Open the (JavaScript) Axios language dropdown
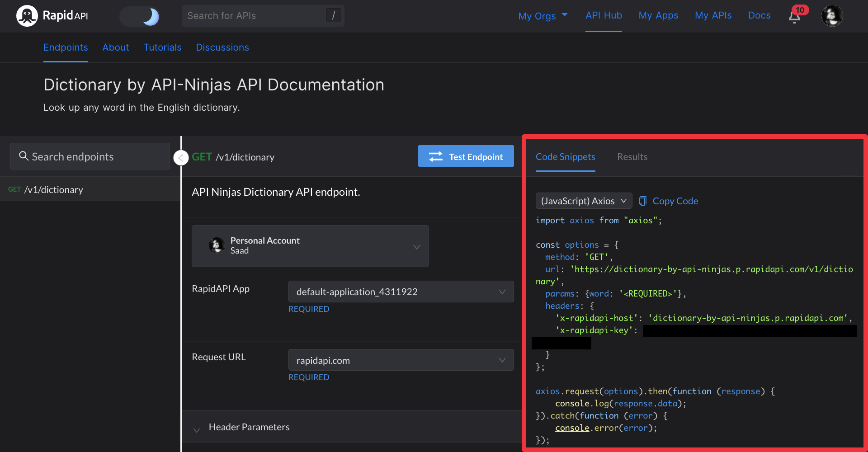Screen dimensions: 868x452 [x=584, y=201]
